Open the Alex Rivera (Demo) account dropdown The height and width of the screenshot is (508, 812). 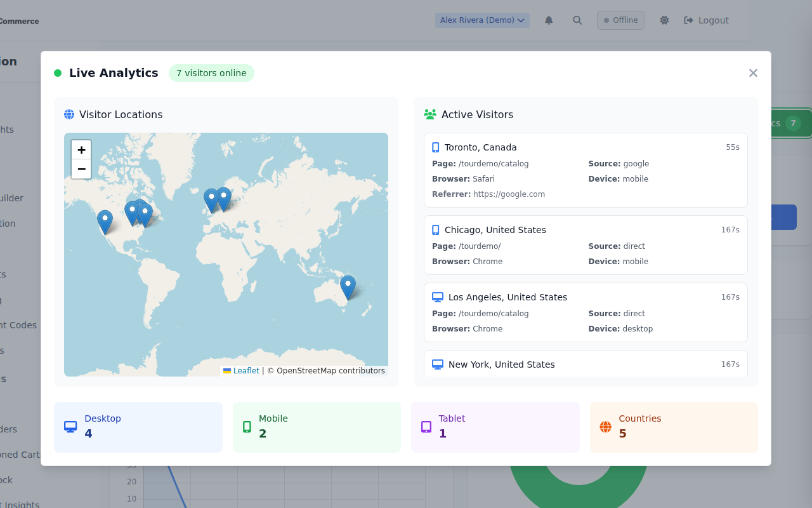tap(482, 20)
